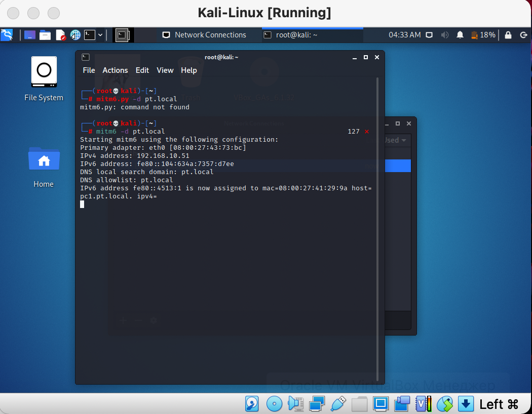Click the Left ⌘ host key label
This screenshot has width=532, height=414.
pyautogui.click(x=499, y=404)
